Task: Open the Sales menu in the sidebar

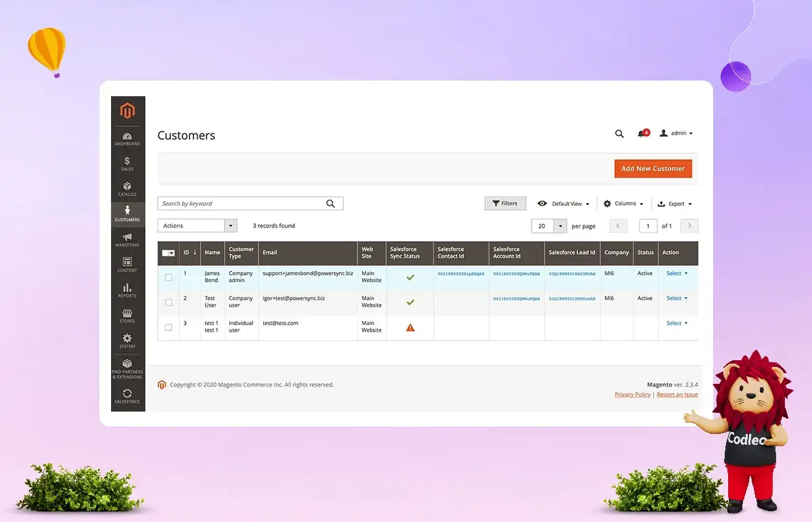Action: click(127, 164)
